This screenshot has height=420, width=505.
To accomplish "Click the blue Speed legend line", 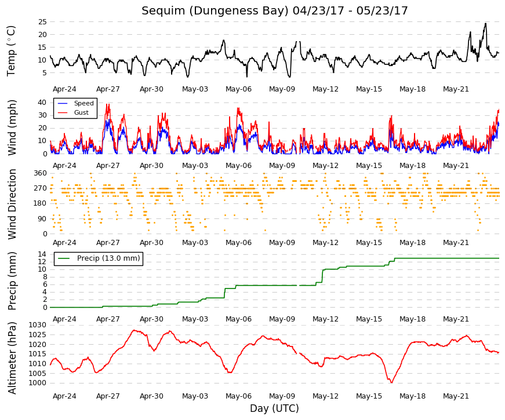I will tap(62, 103).
